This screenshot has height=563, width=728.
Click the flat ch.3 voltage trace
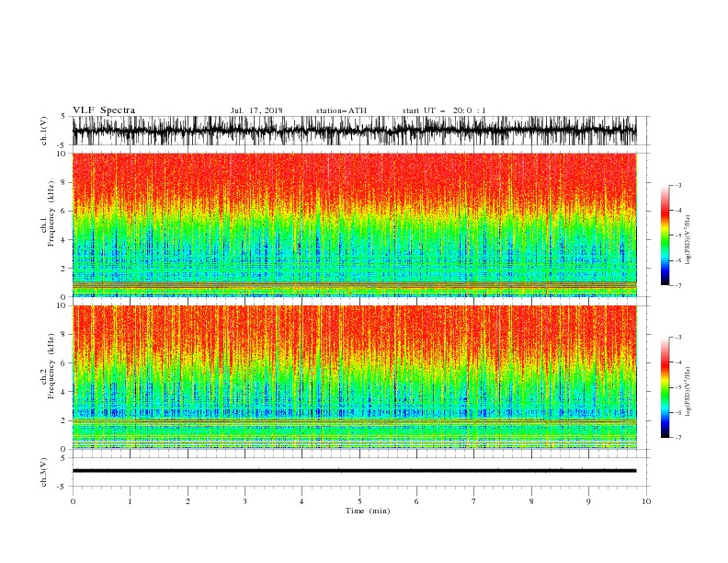[354, 471]
